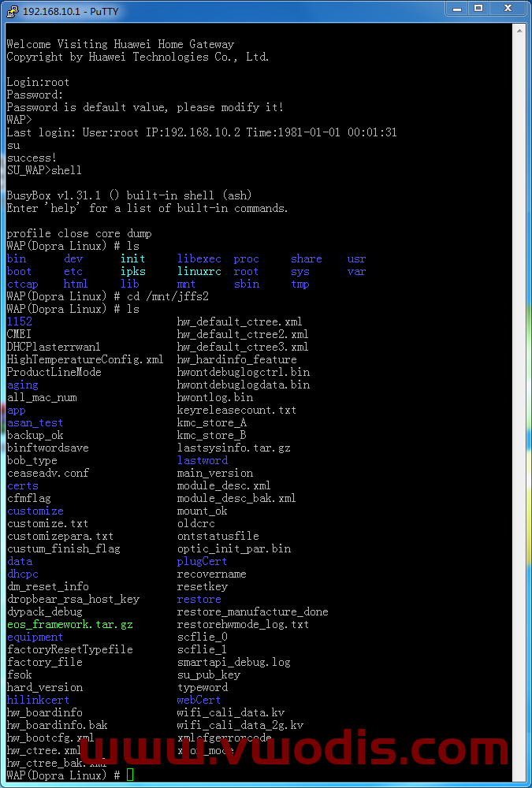This screenshot has width=532, height=788.
Task: Select 'smartapi_debug.log' file name
Action: pyautogui.click(x=234, y=662)
